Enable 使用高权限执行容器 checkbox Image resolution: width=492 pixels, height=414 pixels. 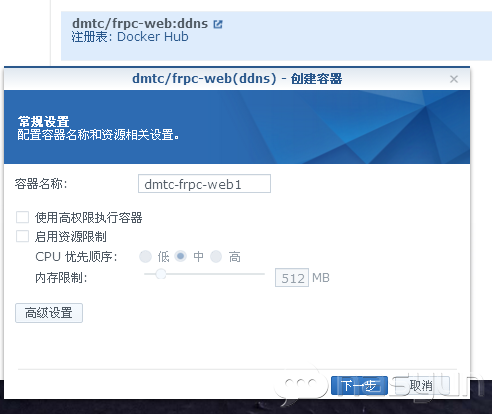[22, 217]
